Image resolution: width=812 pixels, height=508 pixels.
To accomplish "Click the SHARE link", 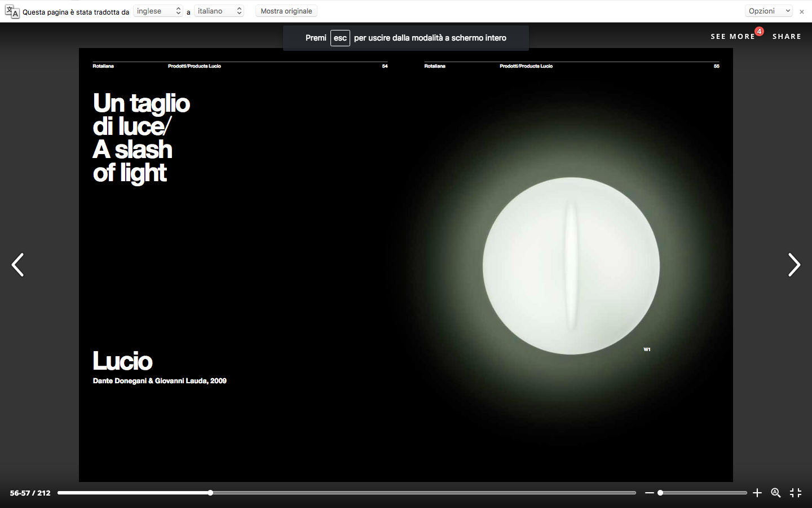I will click(787, 37).
